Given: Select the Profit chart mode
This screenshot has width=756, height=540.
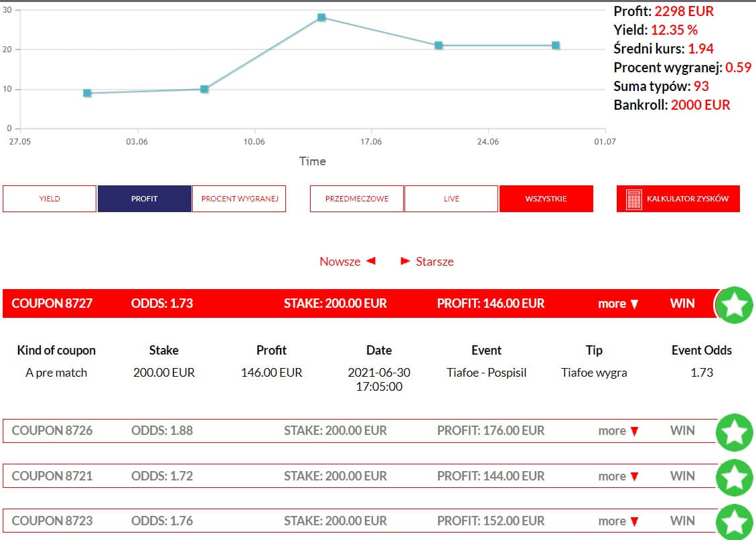Looking at the screenshot, I should [145, 199].
